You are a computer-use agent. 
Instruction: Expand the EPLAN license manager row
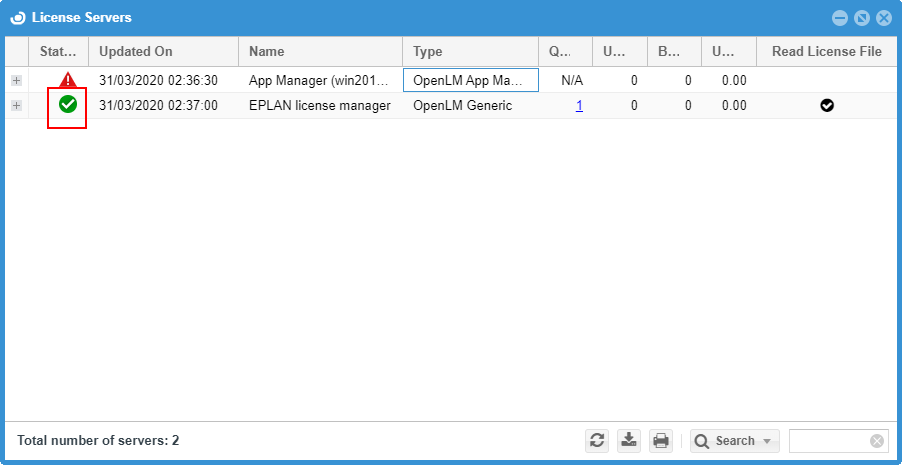coord(16,106)
